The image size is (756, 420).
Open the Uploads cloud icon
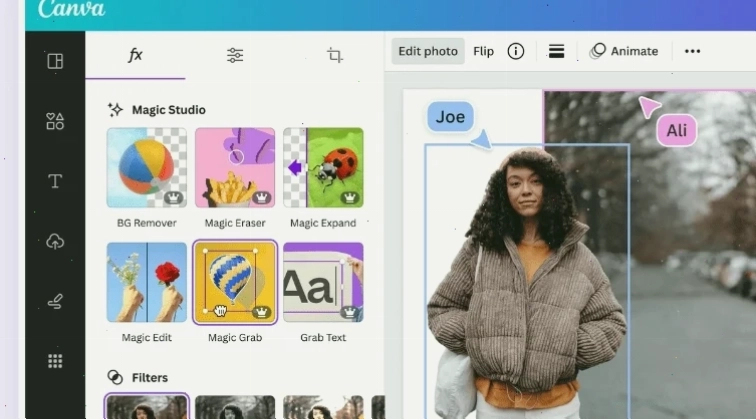55,241
